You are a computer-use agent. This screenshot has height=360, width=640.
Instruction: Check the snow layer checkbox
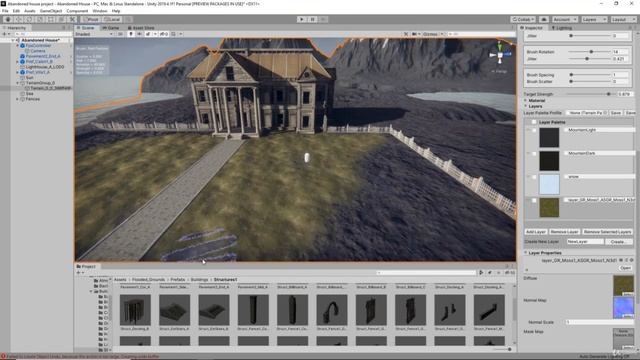tap(534, 177)
